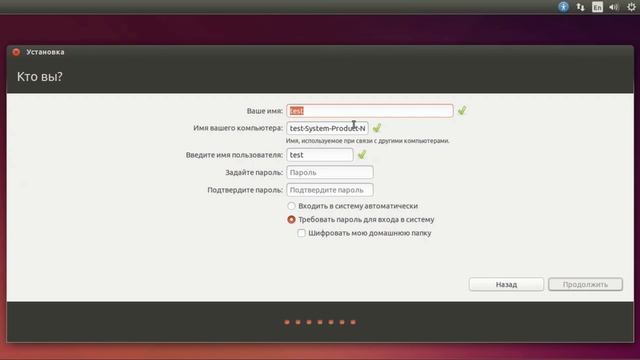Select Требовать пароль для входа в систему
The image size is (640, 360).
(361, 219)
